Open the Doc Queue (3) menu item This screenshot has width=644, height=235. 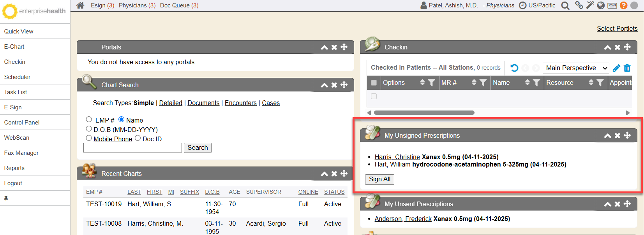[179, 5]
